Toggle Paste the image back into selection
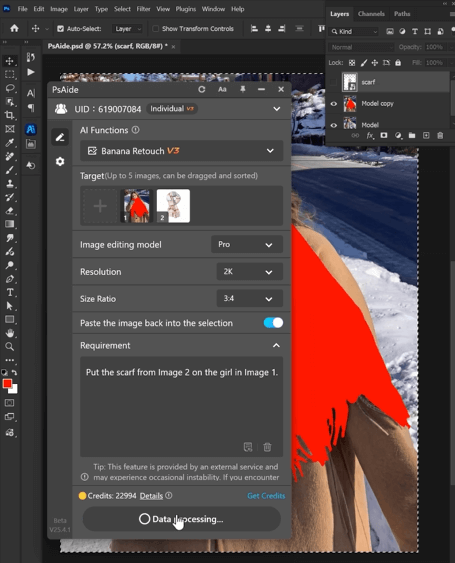This screenshot has height=563, width=455. click(x=273, y=323)
